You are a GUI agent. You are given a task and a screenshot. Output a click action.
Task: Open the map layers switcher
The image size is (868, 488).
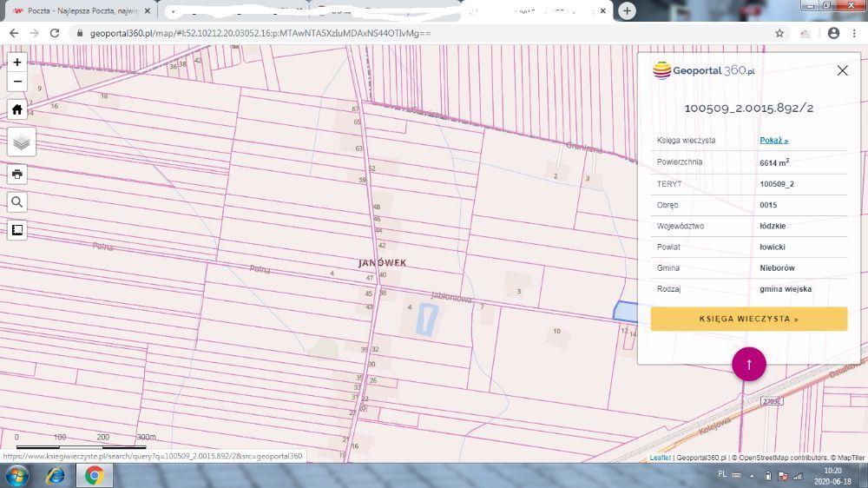pyautogui.click(x=21, y=142)
